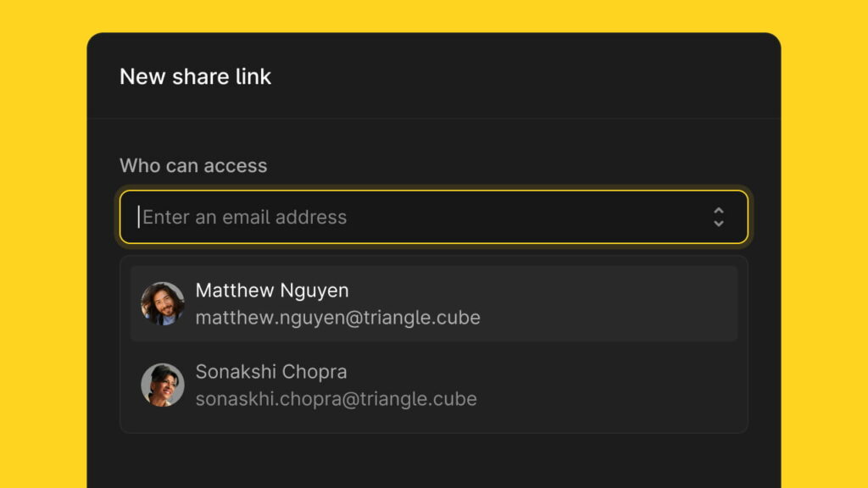Choose matthew.nguyen@triangle.cube email text
868x488 pixels.
pyautogui.click(x=337, y=318)
